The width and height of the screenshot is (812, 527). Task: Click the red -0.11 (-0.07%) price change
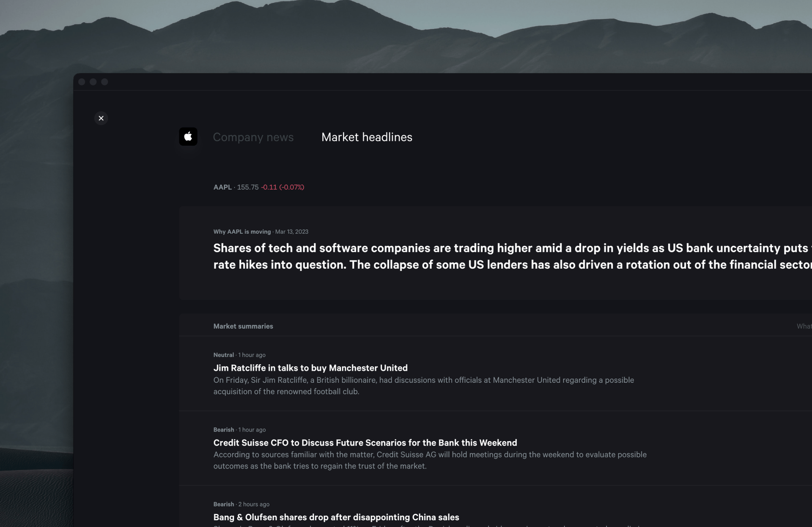283,187
